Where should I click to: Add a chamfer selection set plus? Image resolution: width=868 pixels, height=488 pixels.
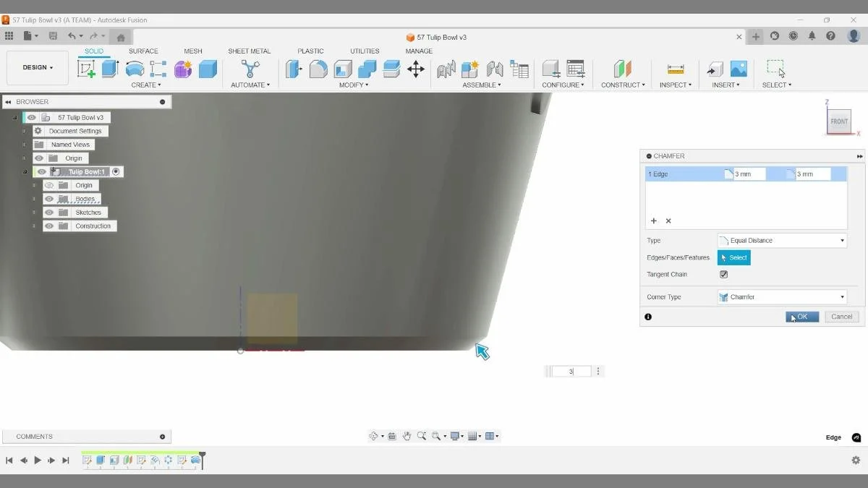coord(654,221)
